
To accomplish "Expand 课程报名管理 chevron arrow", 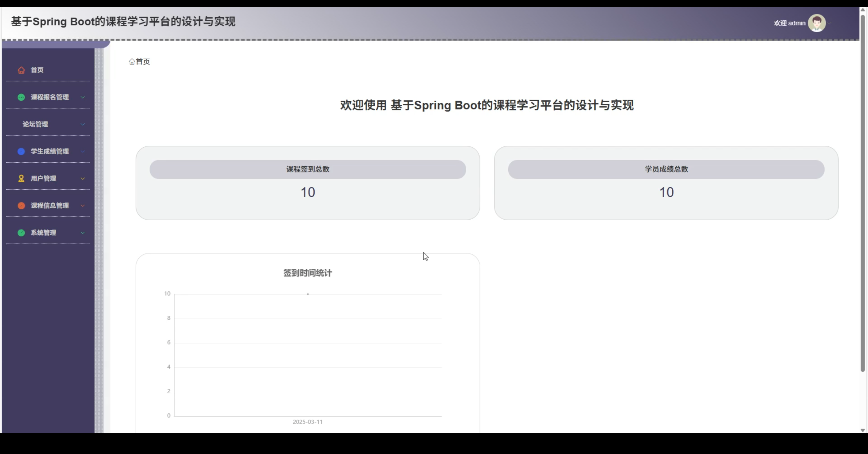I will coord(83,97).
